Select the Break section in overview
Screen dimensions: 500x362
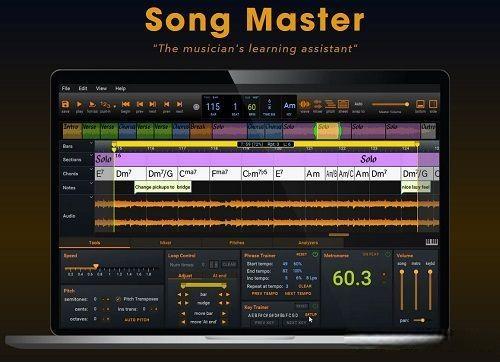pos(201,131)
